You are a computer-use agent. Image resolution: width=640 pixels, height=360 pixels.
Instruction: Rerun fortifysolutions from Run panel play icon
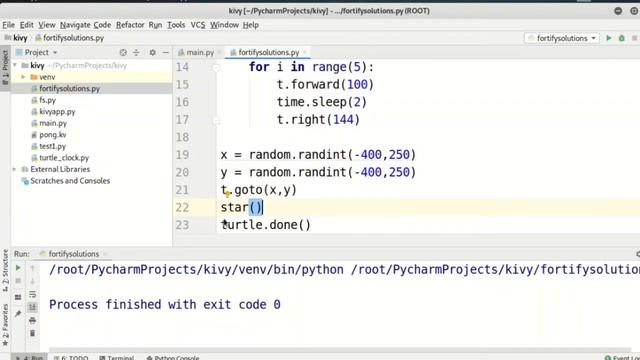(18, 268)
